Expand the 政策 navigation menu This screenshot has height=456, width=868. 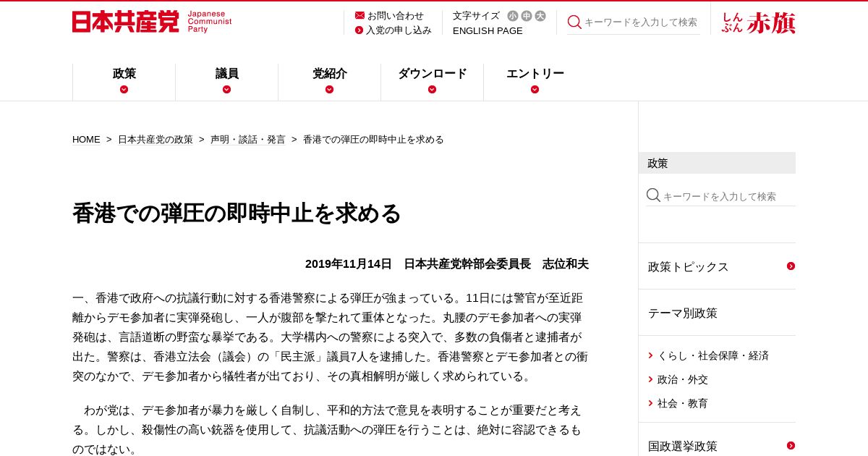click(124, 82)
